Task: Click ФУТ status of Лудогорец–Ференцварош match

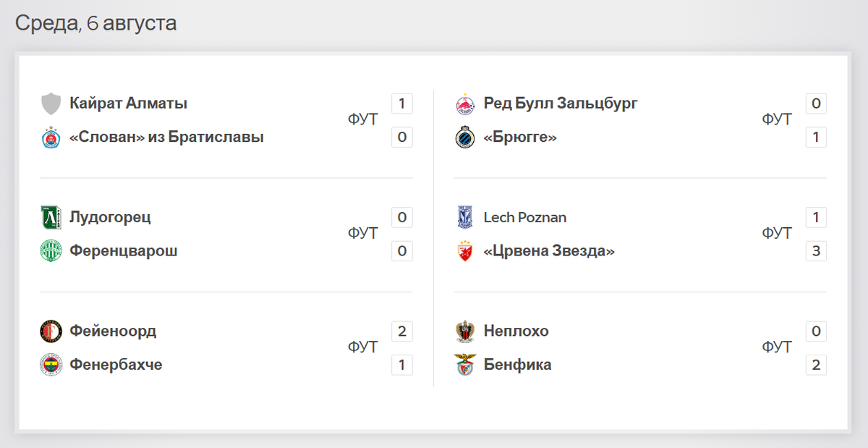Action: 362,234
